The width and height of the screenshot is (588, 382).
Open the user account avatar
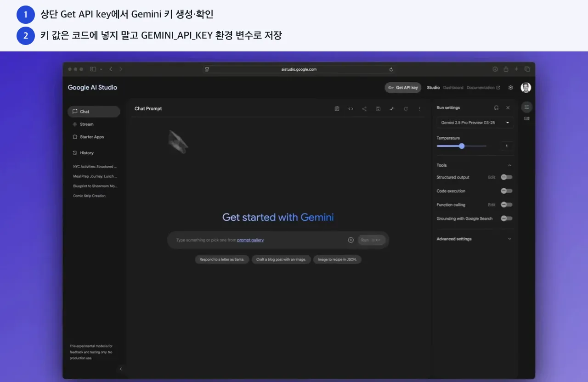526,88
